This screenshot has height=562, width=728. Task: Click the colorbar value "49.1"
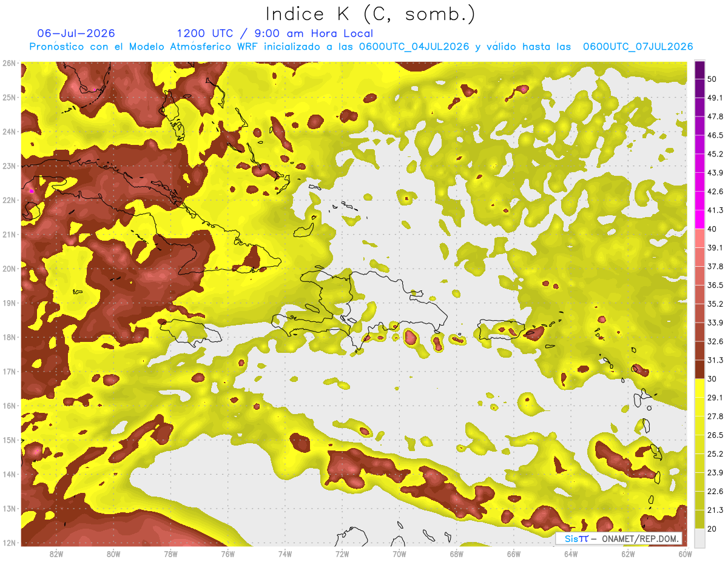(715, 98)
